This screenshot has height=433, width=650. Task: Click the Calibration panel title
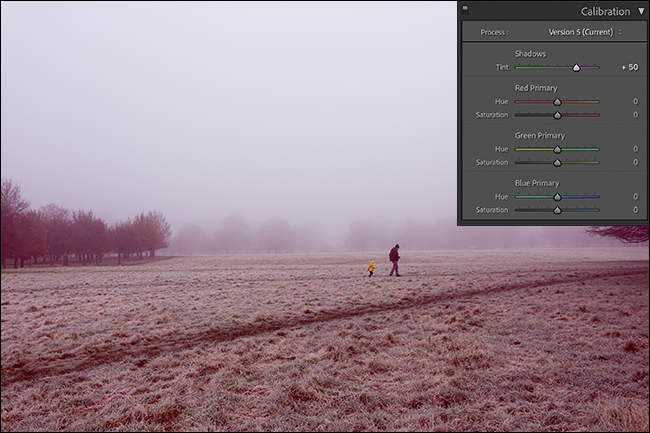click(x=605, y=12)
